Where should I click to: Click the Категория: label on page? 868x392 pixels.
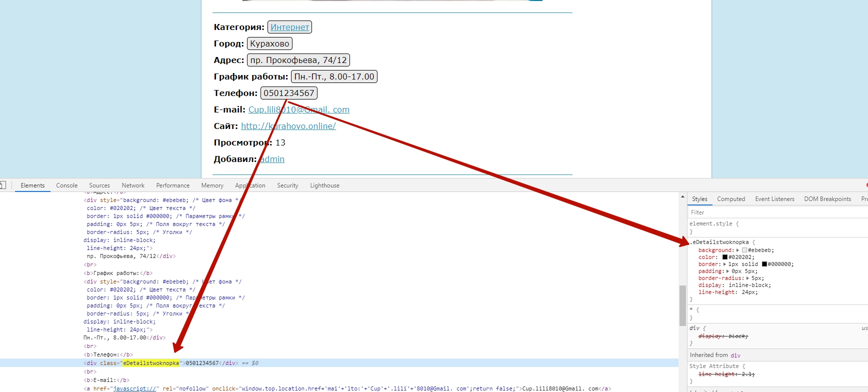click(x=239, y=27)
